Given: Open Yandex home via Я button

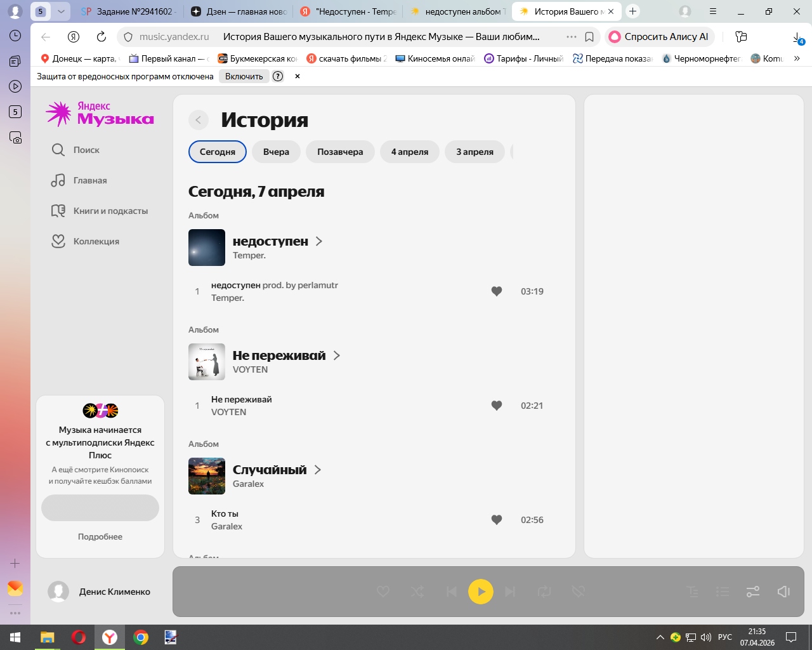Looking at the screenshot, I should [x=74, y=37].
